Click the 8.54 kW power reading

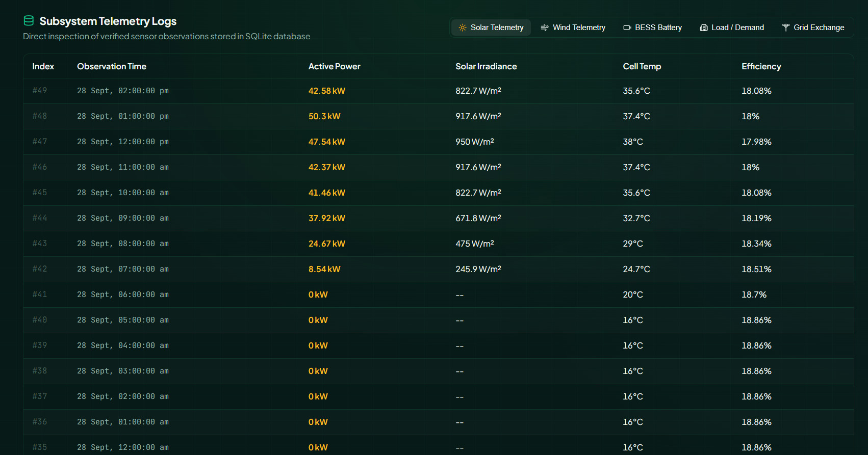324,269
